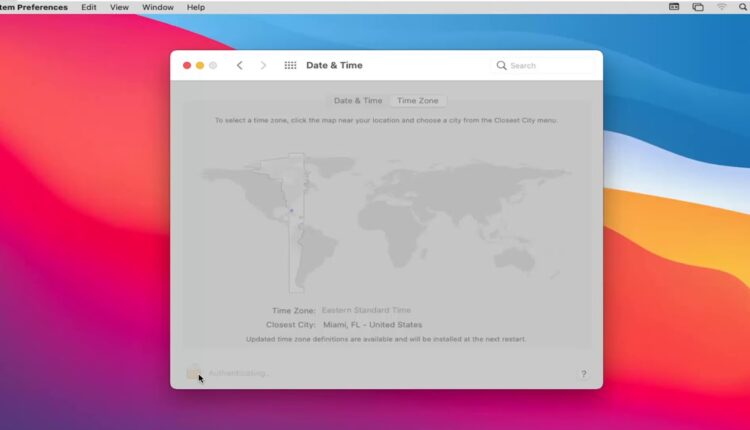Viewport: 750px width, 430px height.
Task: Click the map on Australia
Action: (514, 260)
